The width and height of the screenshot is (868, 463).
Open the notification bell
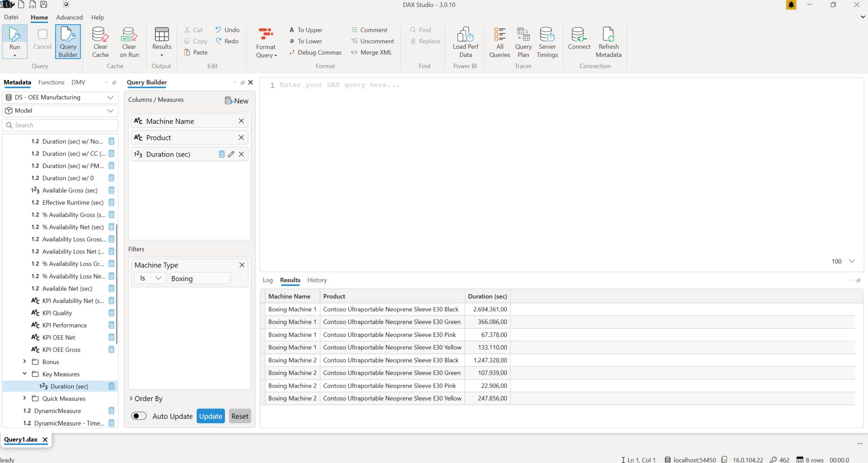(791, 5)
